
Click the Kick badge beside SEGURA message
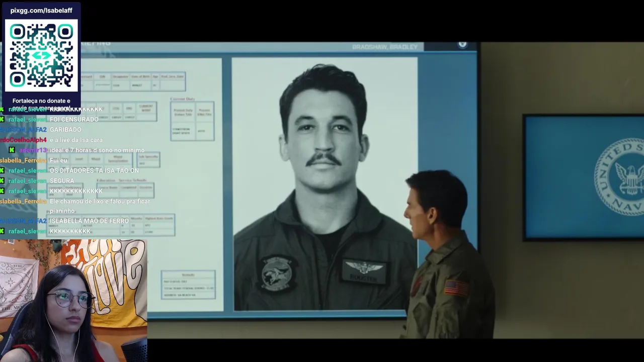(x=2, y=180)
